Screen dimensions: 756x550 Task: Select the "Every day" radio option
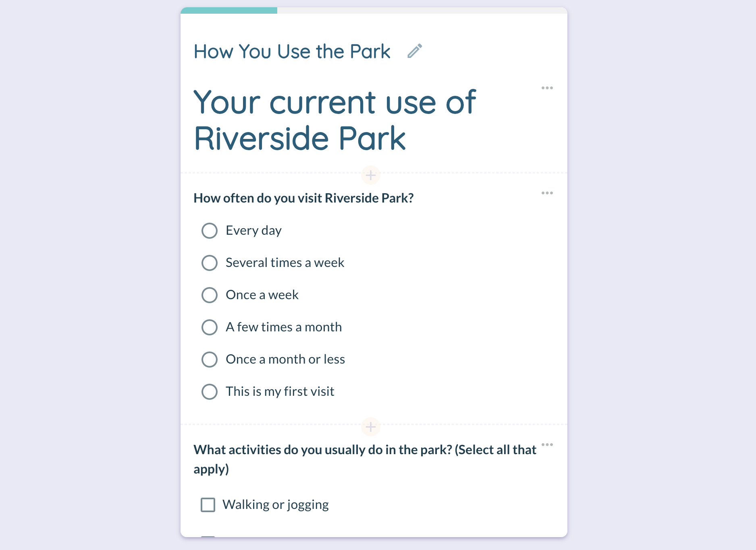point(210,231)
